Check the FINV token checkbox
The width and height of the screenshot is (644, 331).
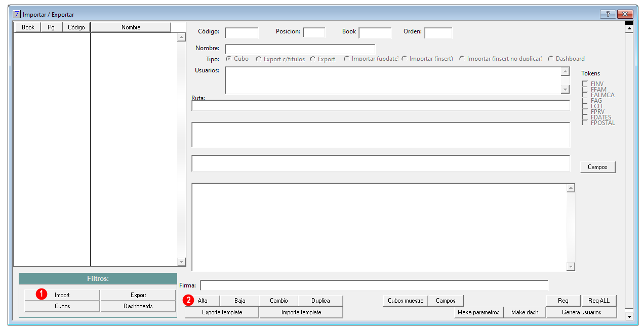coord(585,84)
